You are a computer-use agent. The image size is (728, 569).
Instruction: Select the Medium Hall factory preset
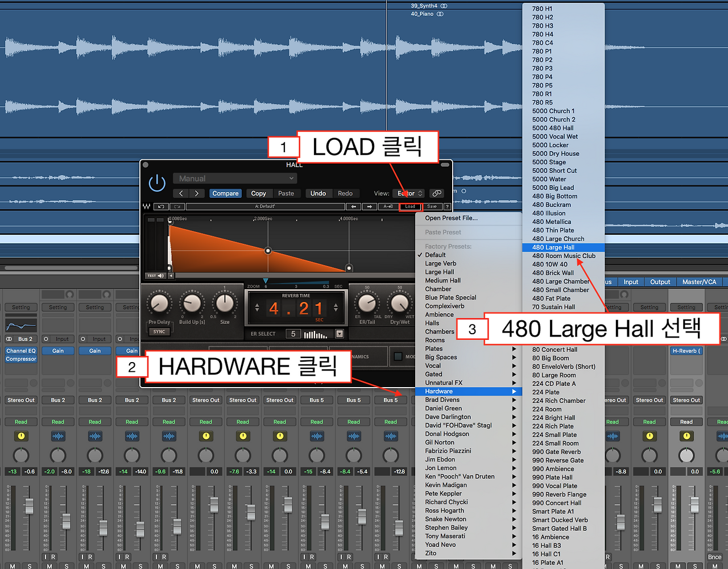pyautogui.click(x=469, y=280)
